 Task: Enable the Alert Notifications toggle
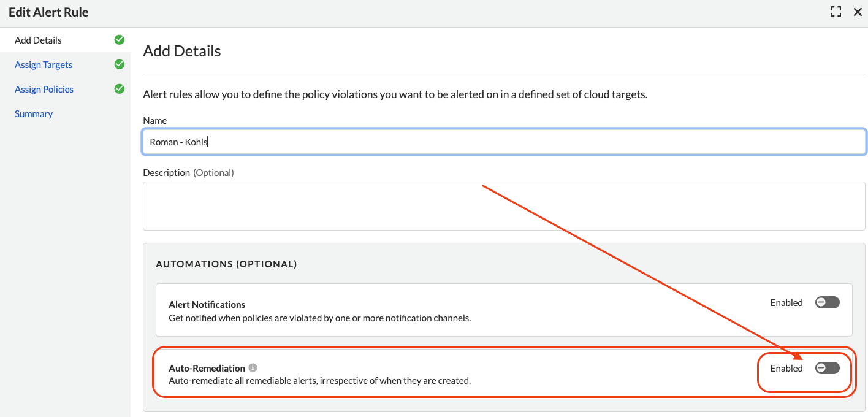point(827,302)
